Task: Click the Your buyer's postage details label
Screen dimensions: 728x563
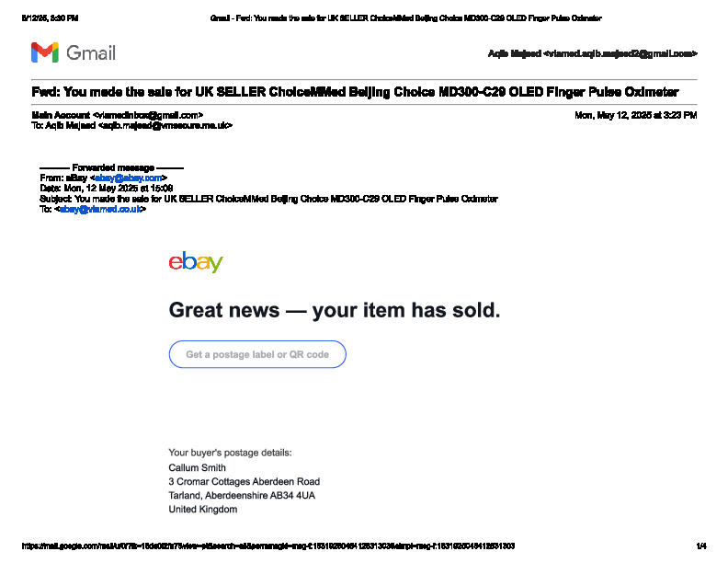Action: 230,453
